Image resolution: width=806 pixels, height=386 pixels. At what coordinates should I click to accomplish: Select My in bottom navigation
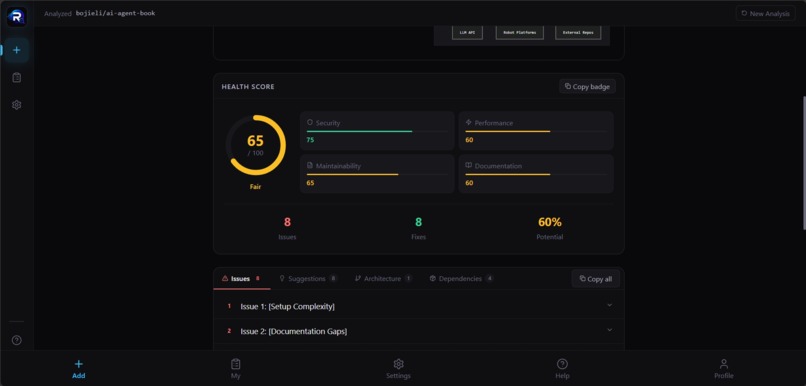pos(235,369)
